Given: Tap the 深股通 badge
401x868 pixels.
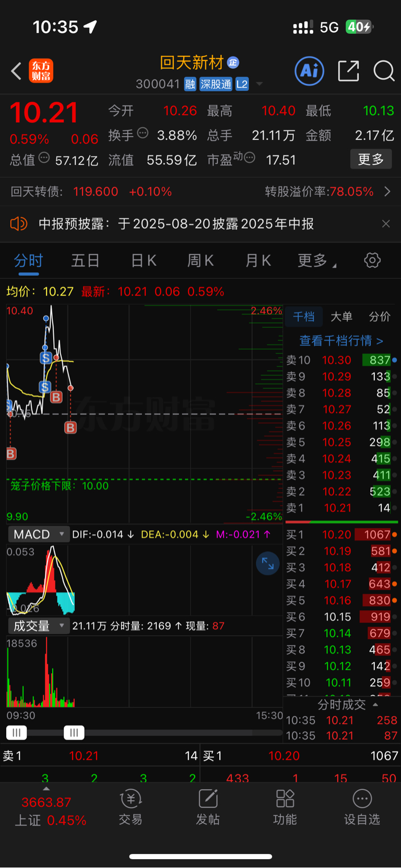Looking at the screenshot, I should pos(216,84).
